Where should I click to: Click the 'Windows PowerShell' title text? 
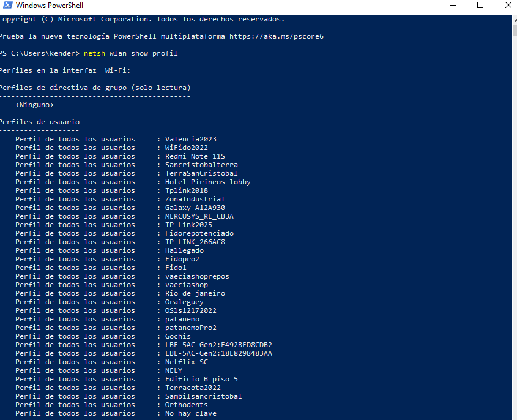[50, 6]
